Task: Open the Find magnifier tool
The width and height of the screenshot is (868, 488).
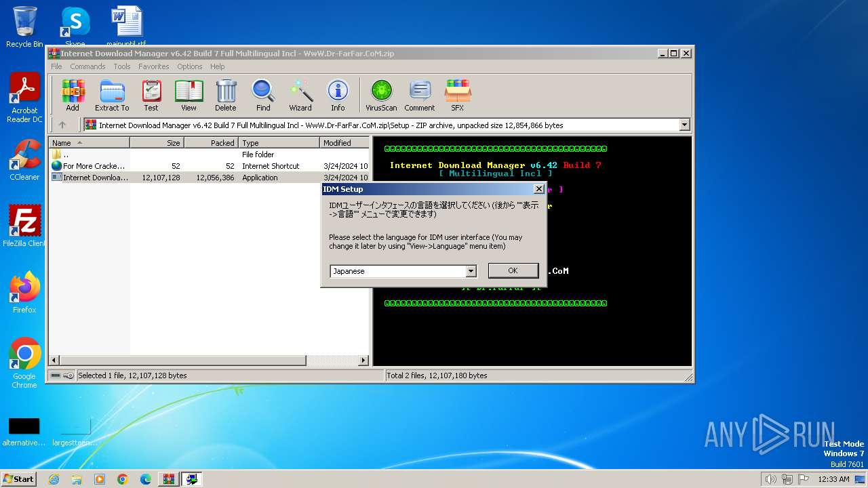Action: tap(263, 95)
